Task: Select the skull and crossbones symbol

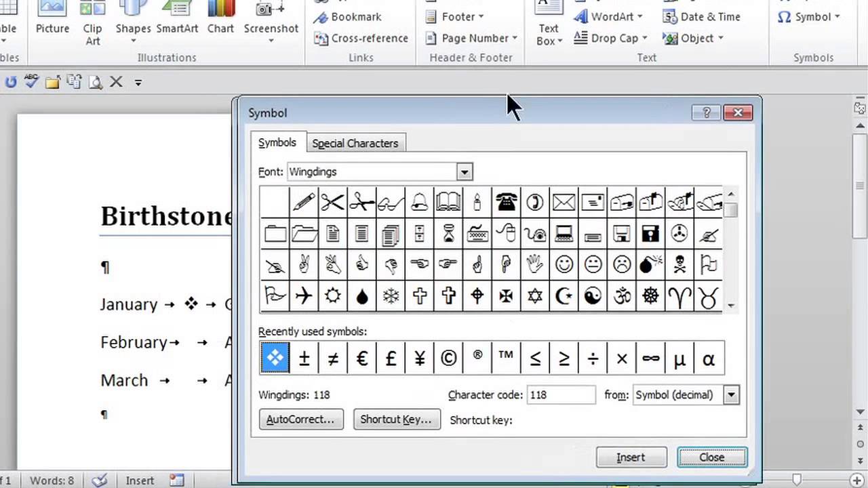Action: tap(679, 264)
